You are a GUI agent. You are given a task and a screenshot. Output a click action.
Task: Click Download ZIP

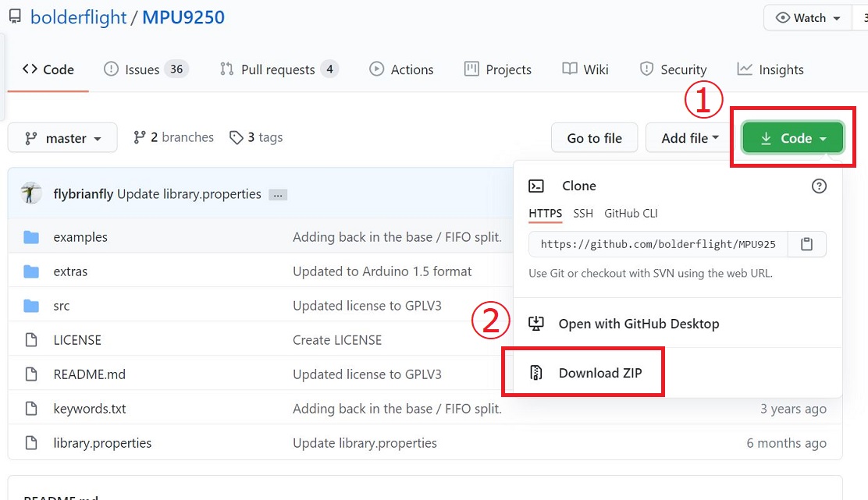(x=599, y=373)
